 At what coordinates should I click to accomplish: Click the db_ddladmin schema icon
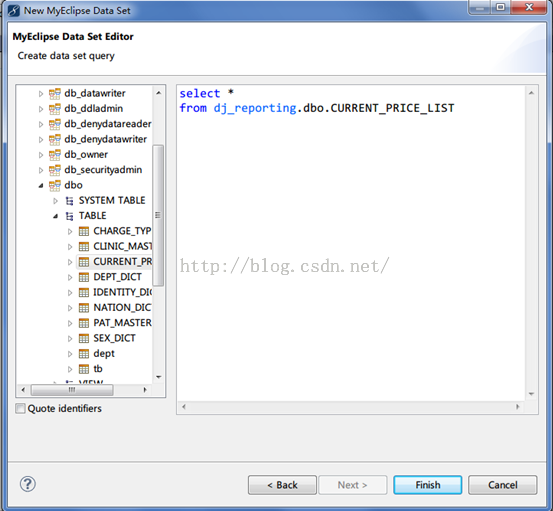coord(55,109)
